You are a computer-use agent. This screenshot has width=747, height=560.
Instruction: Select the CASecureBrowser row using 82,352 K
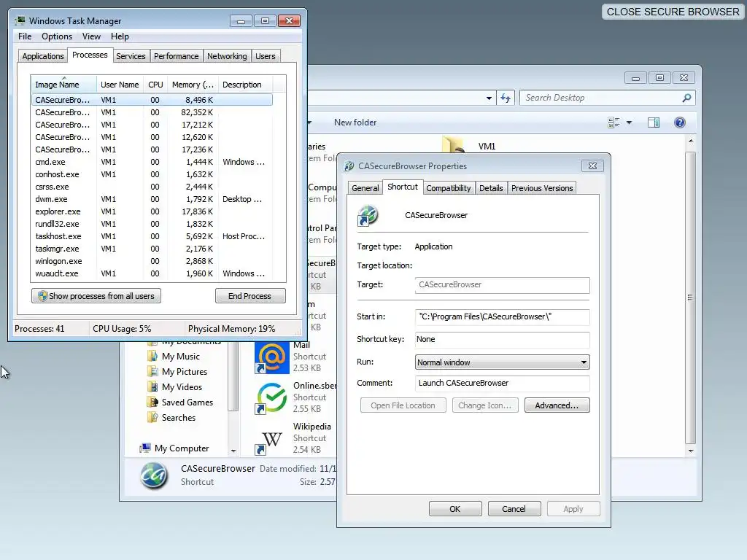[x=152, y=112]
